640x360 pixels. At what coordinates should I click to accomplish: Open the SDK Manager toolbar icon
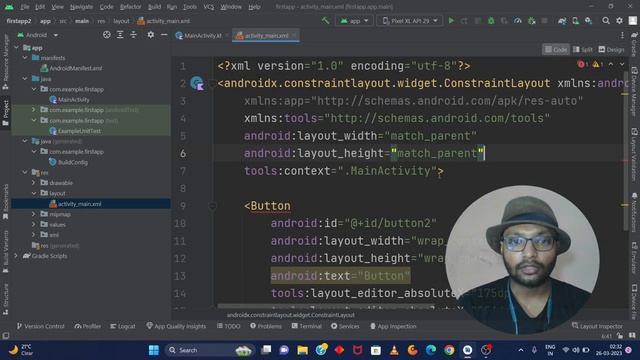click(589, 20)
